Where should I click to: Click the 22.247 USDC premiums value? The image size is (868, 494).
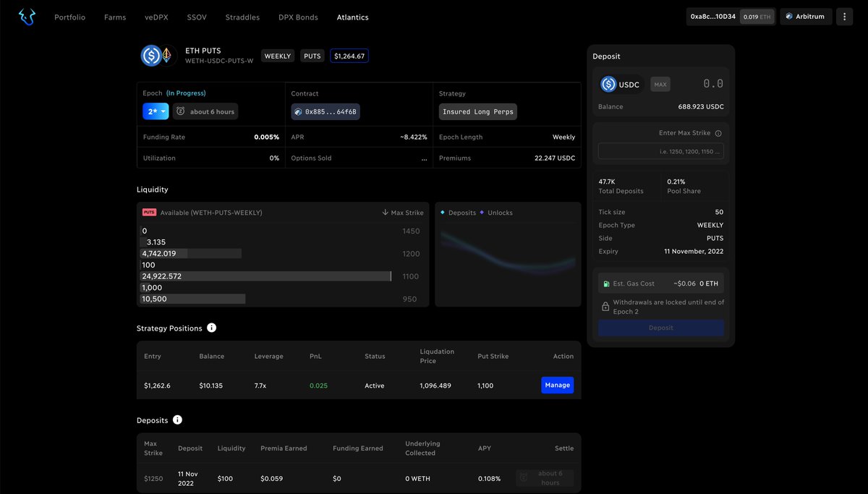(x=555, y=158)
